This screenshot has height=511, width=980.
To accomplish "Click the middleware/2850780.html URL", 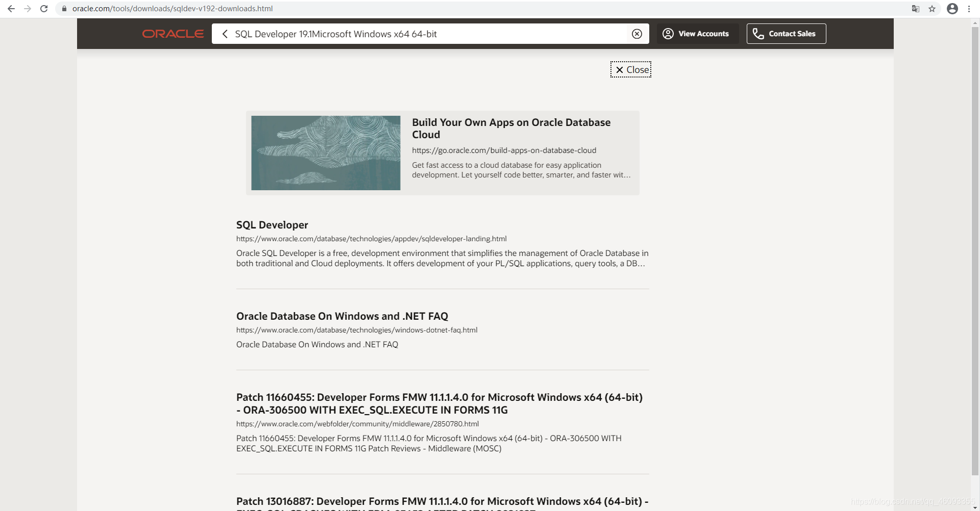I will coord(357,424).
